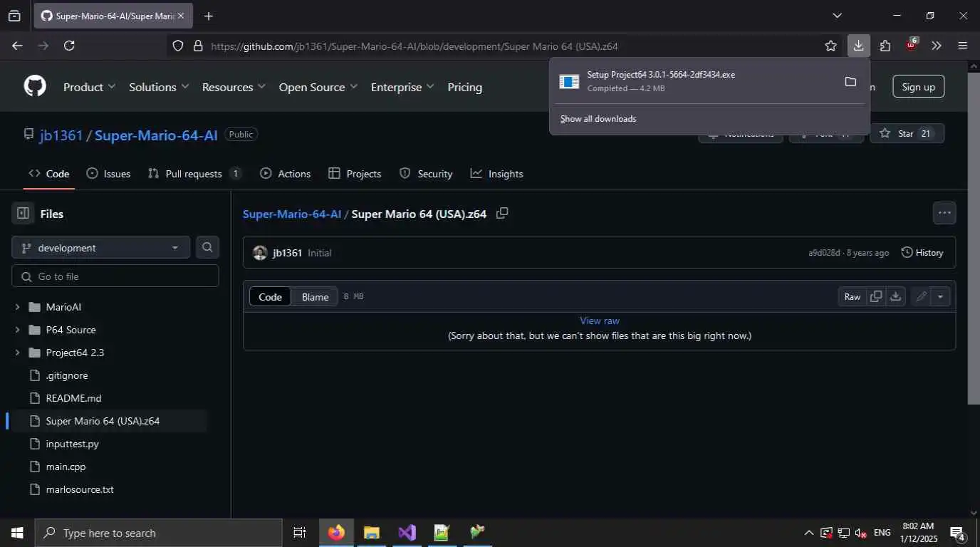980x547 pixels.
Task: Open the Security tab
Action: click(426, 174)
